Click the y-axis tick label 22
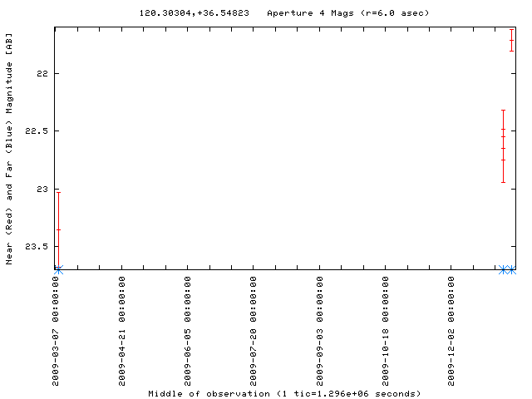The height and width of the screenshot is (399, 532). click(x=42, y=74)
